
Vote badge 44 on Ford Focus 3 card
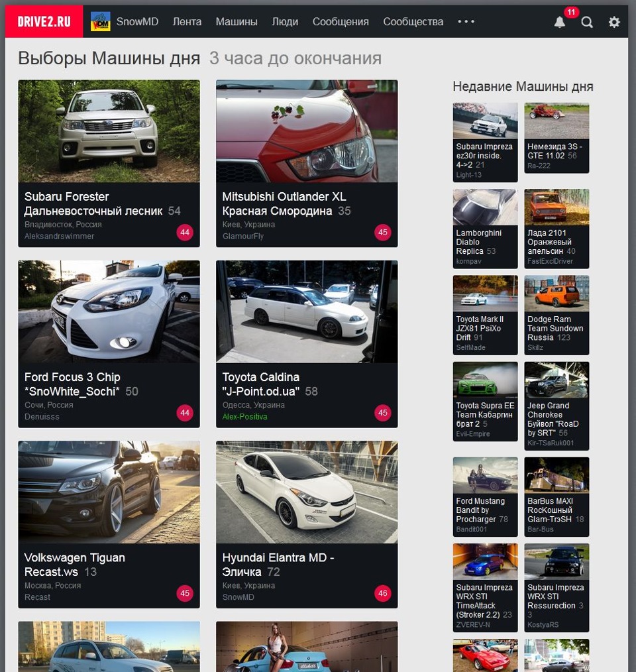(185, 413)
